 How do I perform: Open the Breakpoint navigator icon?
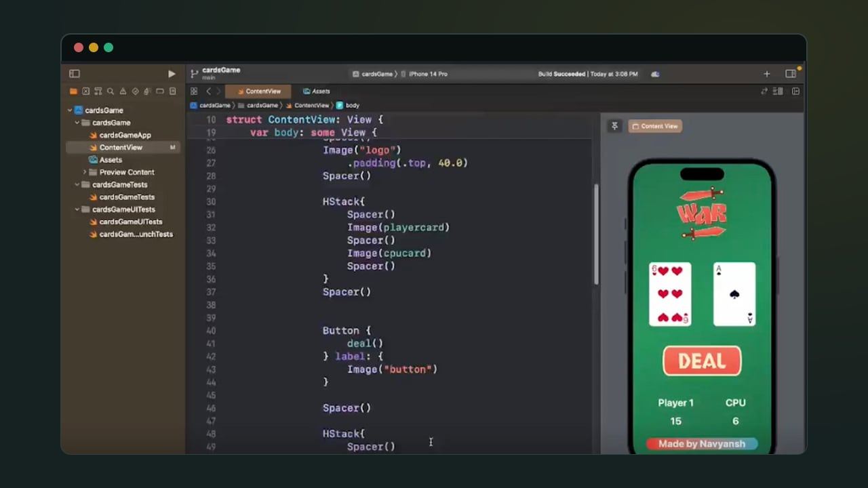[160, 91]
